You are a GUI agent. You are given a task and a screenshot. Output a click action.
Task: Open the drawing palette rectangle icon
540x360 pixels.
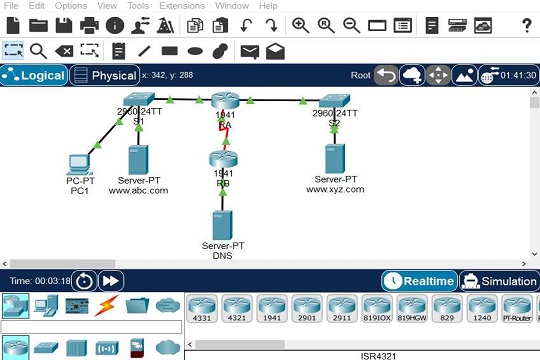tap(377, 26)
